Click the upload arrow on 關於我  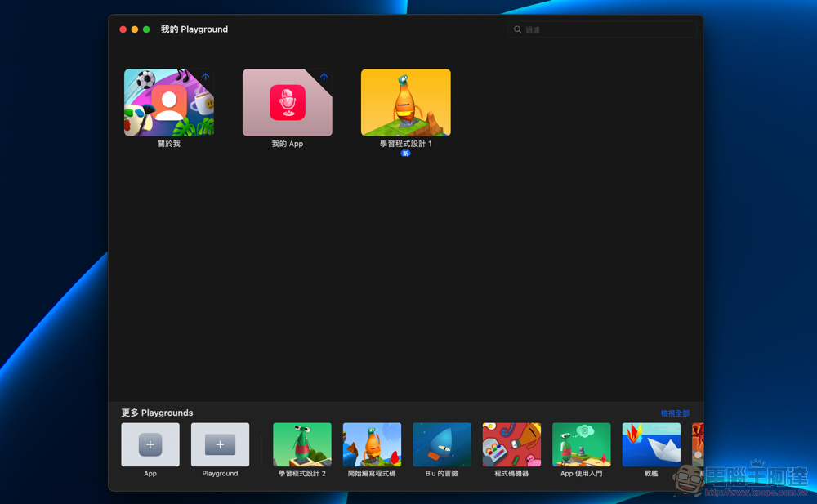tap(206, 77)
